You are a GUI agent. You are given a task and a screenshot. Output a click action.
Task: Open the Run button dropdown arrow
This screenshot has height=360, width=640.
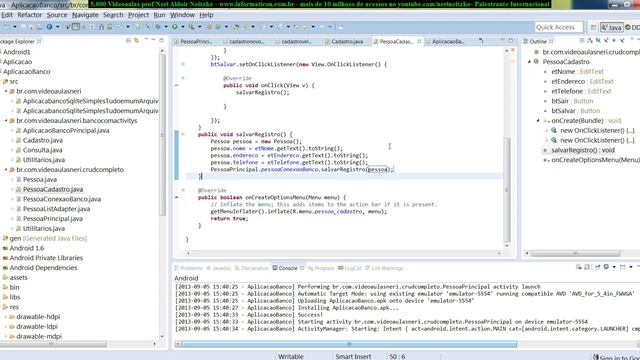(182, 27)
